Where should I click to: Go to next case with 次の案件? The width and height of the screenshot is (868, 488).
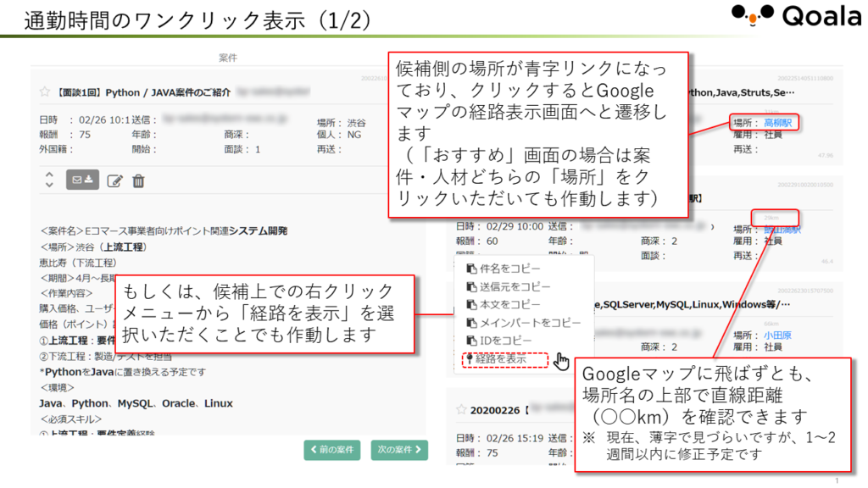[398, 449]
